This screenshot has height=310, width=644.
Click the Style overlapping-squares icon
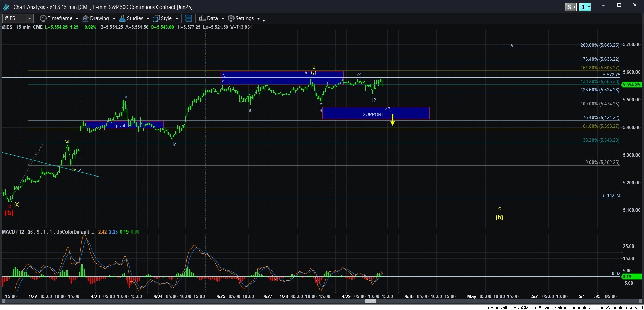156,18
